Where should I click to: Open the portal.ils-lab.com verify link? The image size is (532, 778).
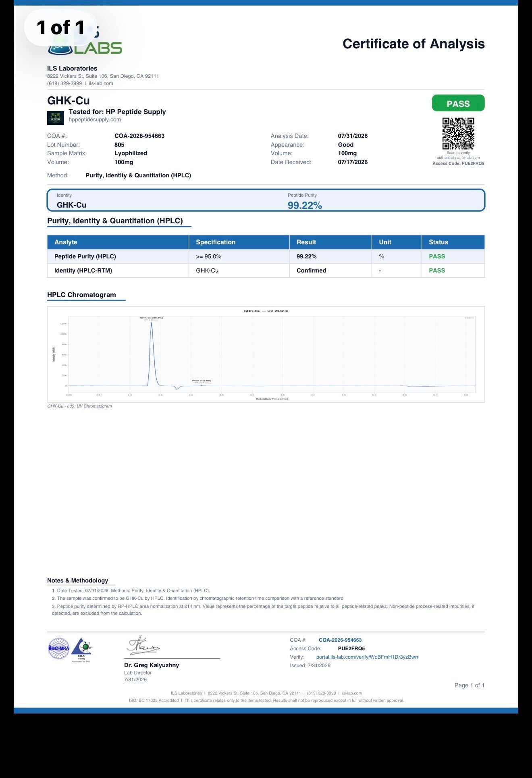[367, 657]
